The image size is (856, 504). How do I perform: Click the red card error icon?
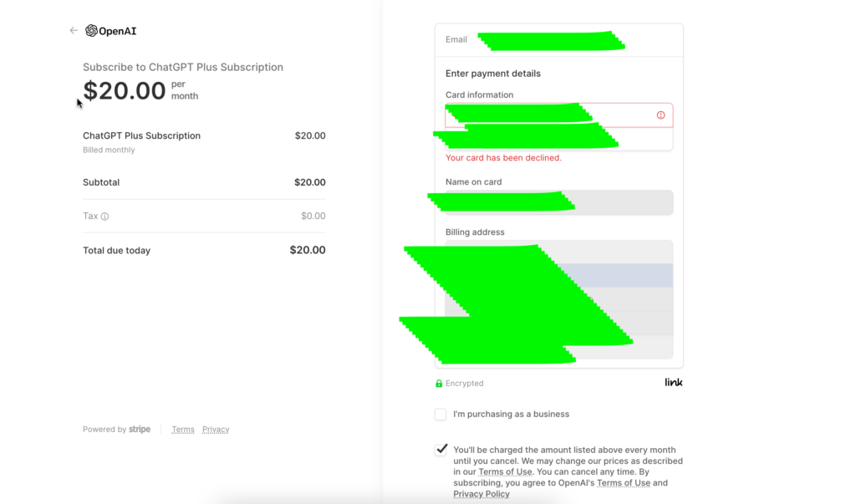pos(660,115)
